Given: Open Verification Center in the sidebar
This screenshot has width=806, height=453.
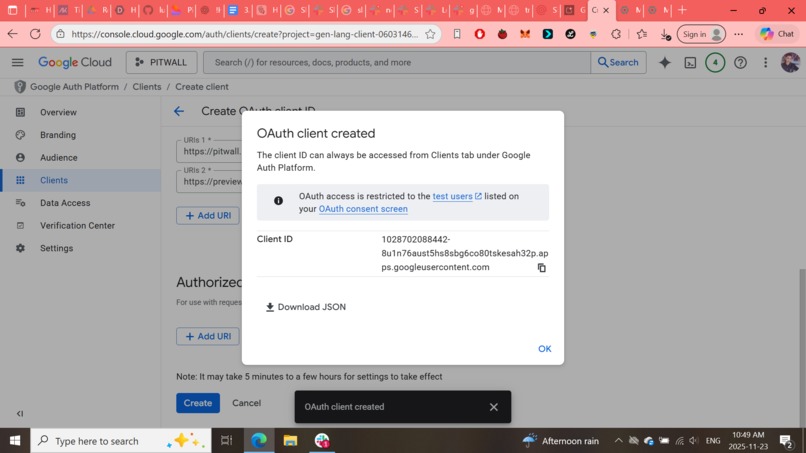Looking at the screenshot, I should point(81,225).
